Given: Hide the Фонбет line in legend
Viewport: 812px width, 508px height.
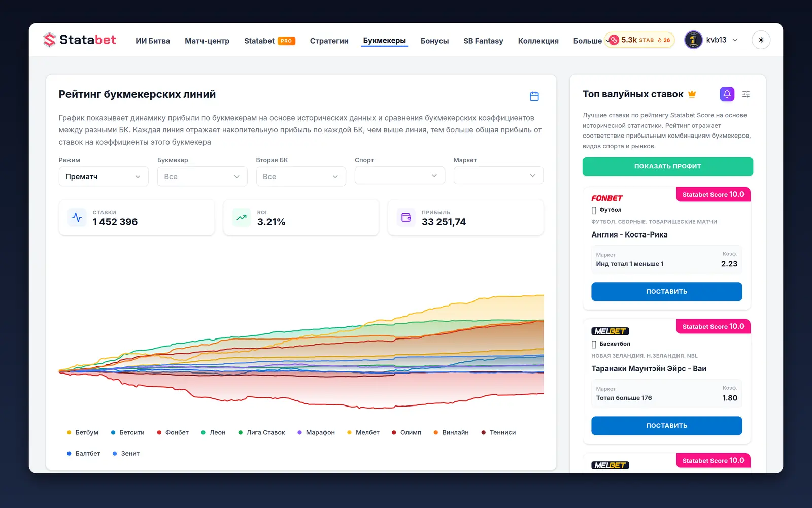Looking at the screenshot, I should 173,432.
